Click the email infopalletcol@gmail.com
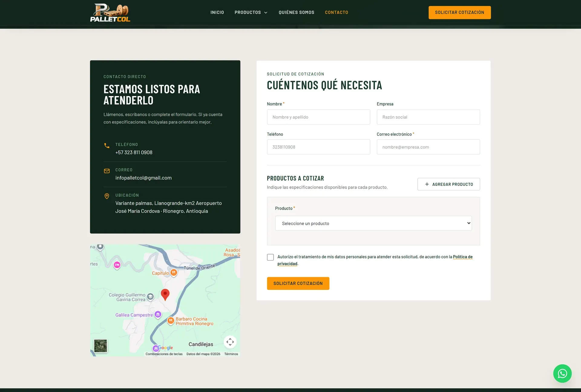Viewport: 581px width, 392px height. (x=143, y=178)
